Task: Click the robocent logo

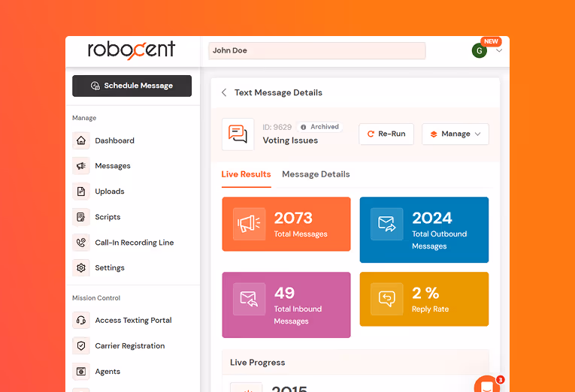Action: (x=132, y=50)
